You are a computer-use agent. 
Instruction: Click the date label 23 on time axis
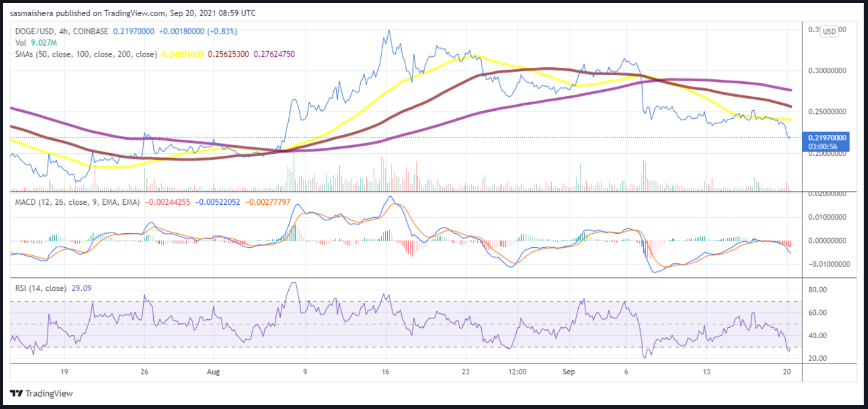[x=465, y=371]
